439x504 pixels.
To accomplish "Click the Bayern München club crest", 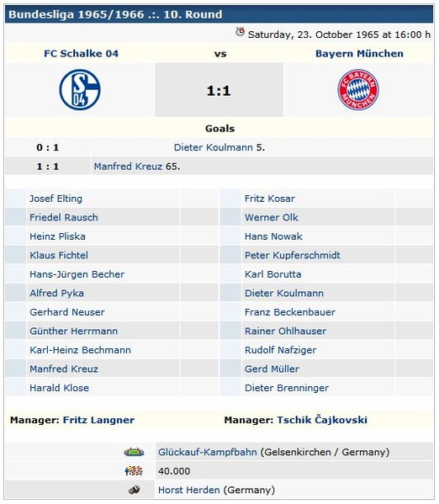I will (358, 90).
